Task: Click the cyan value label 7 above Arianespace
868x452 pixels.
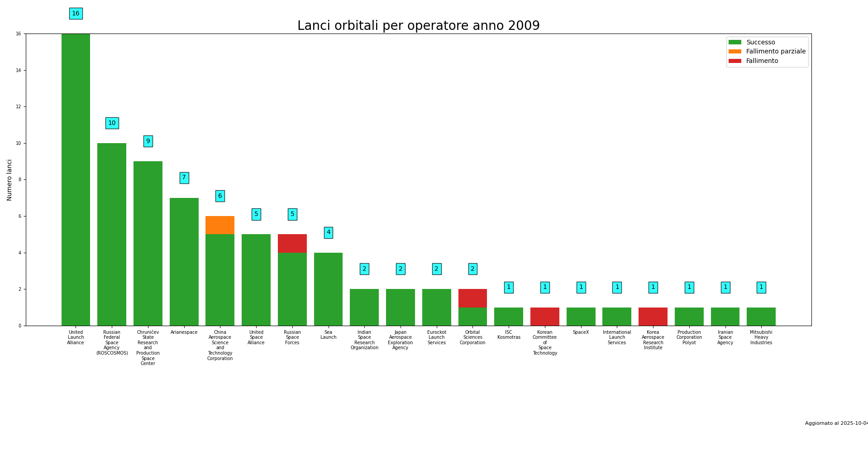Action: click(184, 178)
